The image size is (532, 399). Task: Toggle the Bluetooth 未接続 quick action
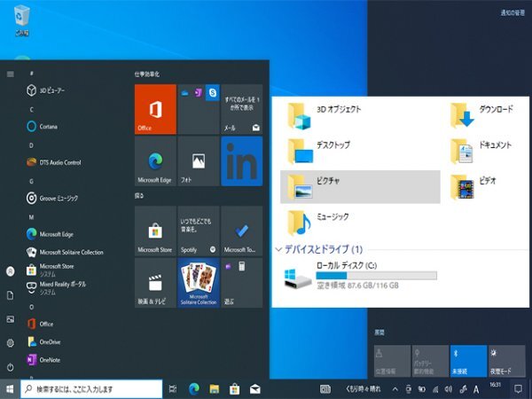(x=468, y=361)
